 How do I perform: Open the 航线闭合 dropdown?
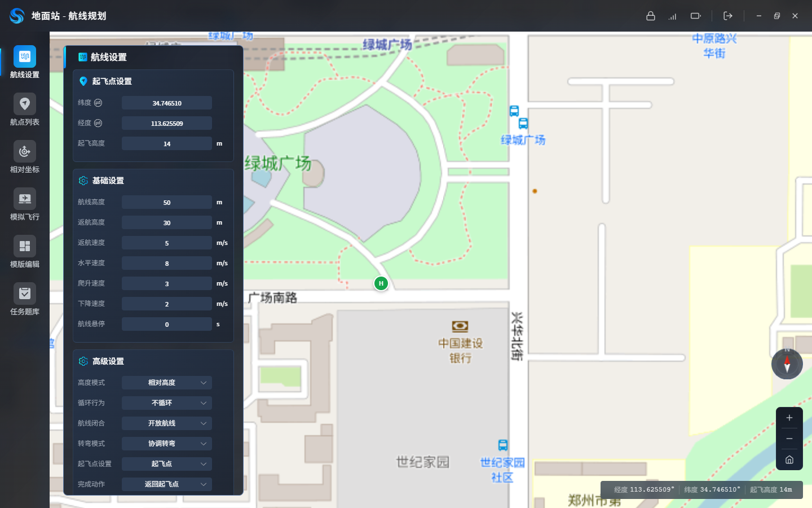click(x=167, y=423)
